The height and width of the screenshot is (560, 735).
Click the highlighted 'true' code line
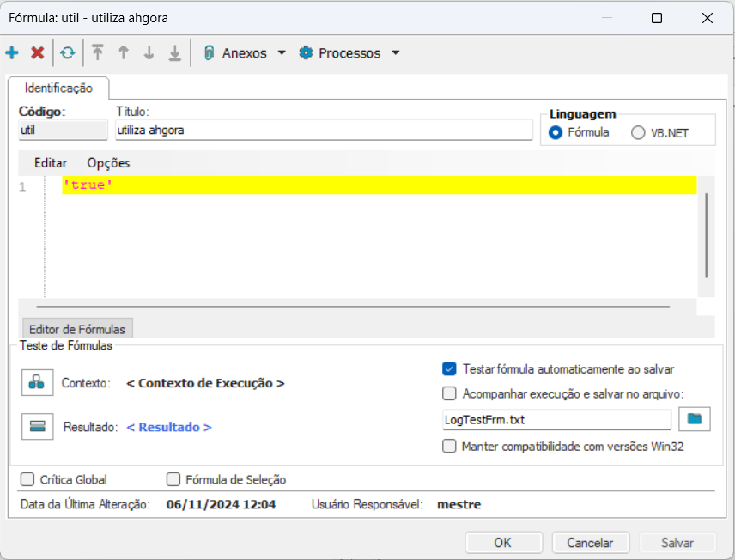click(380, 186)
